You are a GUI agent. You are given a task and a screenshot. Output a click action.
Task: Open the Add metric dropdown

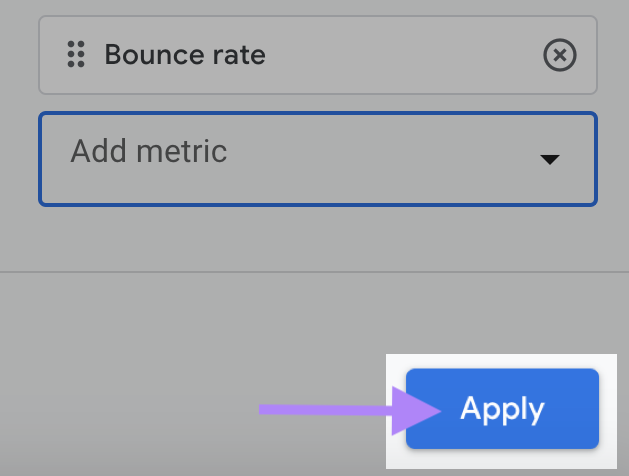tap(317, 159)
